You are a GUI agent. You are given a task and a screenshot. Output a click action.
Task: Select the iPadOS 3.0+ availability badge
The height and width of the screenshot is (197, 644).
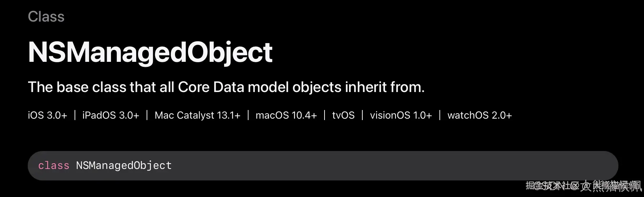pyautogui.click(x=111, y=115)
